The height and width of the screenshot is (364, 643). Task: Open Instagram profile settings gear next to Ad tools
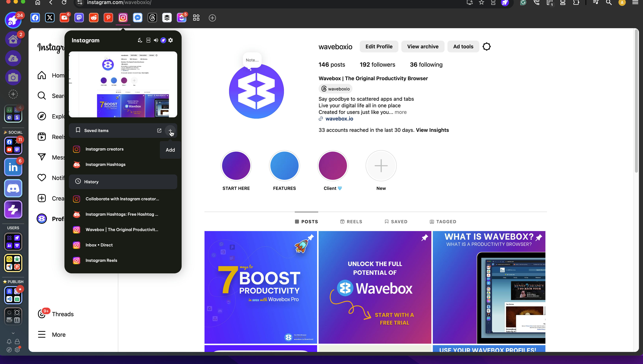coord(487,47)
